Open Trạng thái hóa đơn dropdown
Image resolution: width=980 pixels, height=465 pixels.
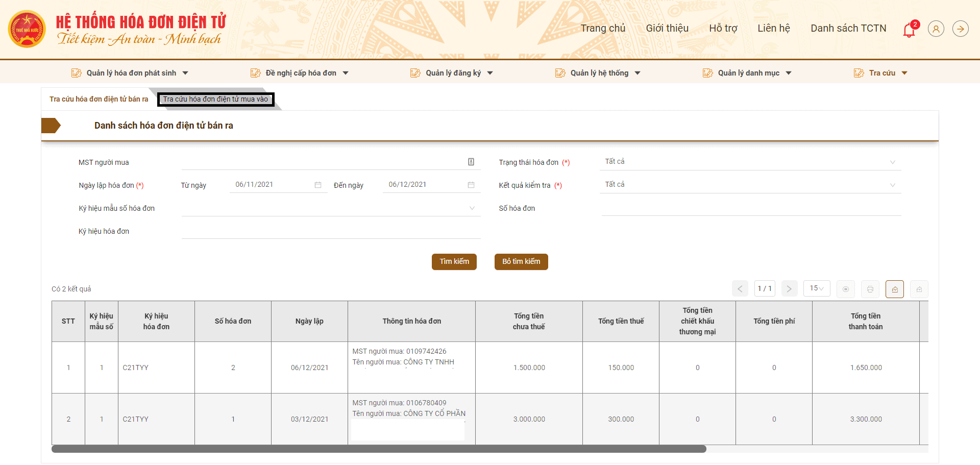point(751,162)
